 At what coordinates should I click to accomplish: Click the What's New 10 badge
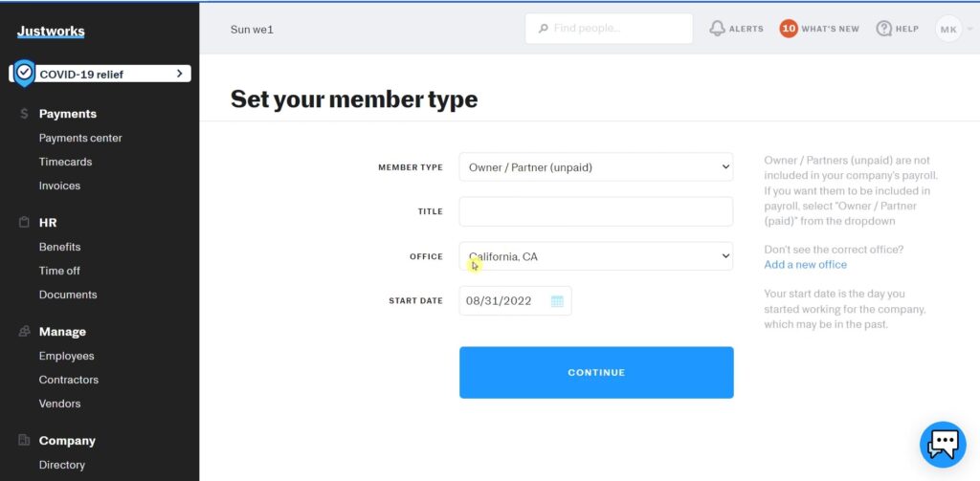coord(789,28)
